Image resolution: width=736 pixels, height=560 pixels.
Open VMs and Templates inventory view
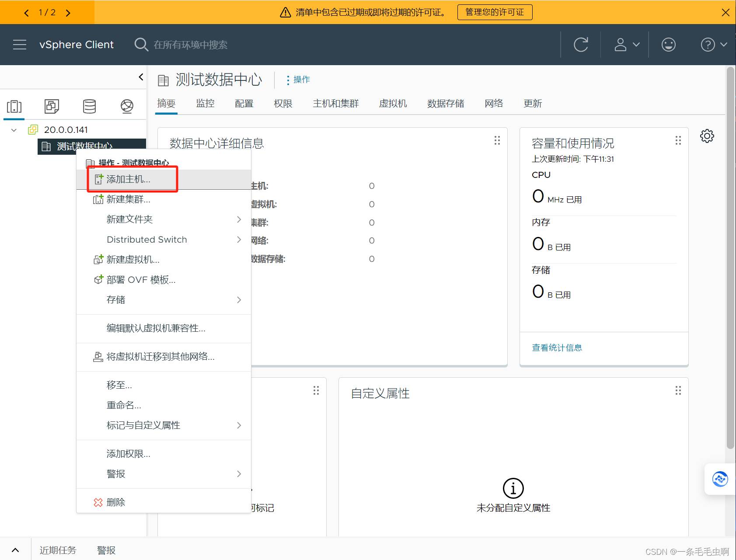(x=52, y=106)
